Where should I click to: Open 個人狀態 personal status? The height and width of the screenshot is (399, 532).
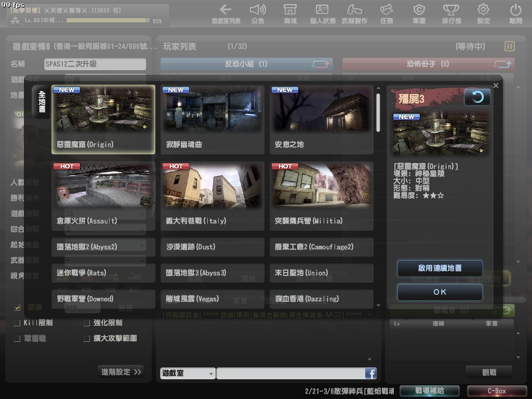[322, 14]
